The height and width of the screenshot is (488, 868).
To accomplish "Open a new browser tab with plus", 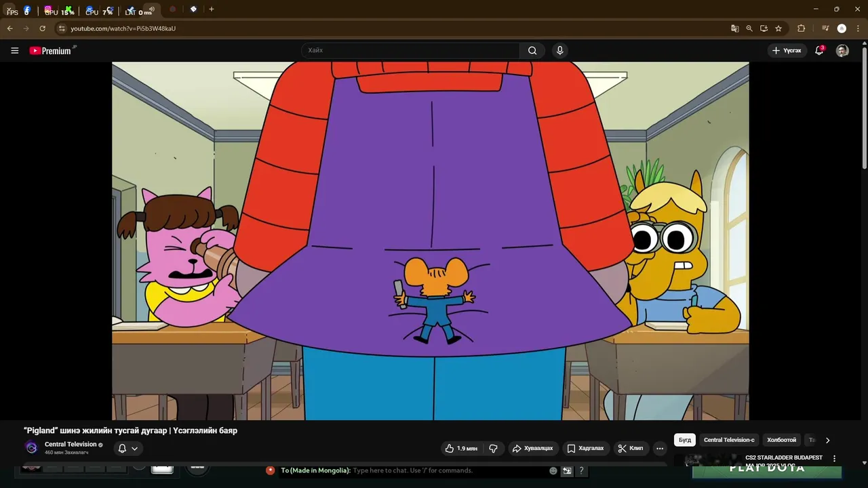I will 212,9.
